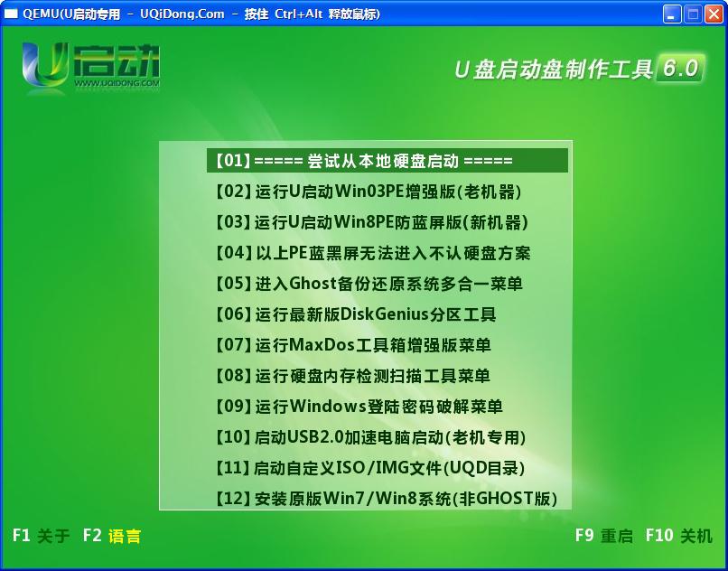The width and height of the screenshot is (728, 571).
Task: Select 启动USB2.0加速电脑启动(老机专用)
Action: point(364,437)
